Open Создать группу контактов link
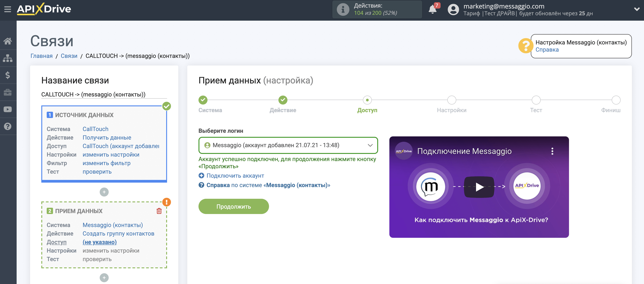Image resolution: width=644 pixels, height=284 pixels. click(119, 234)
